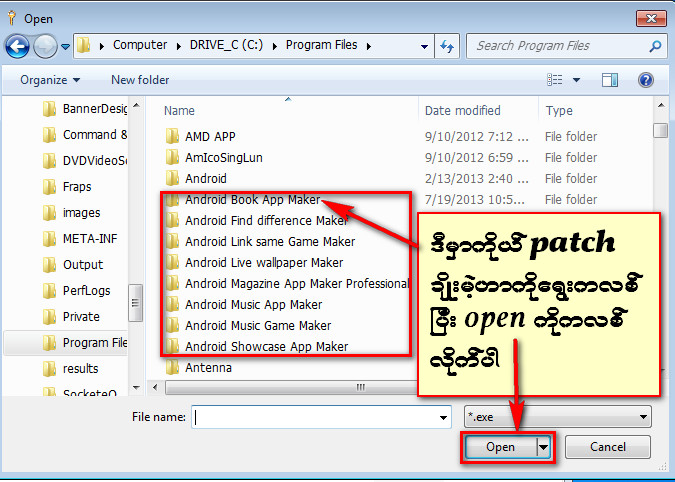Viewport: 675px width, 482px height.
Task: Open the recent locations dropdown arrow
Action: 65,46
